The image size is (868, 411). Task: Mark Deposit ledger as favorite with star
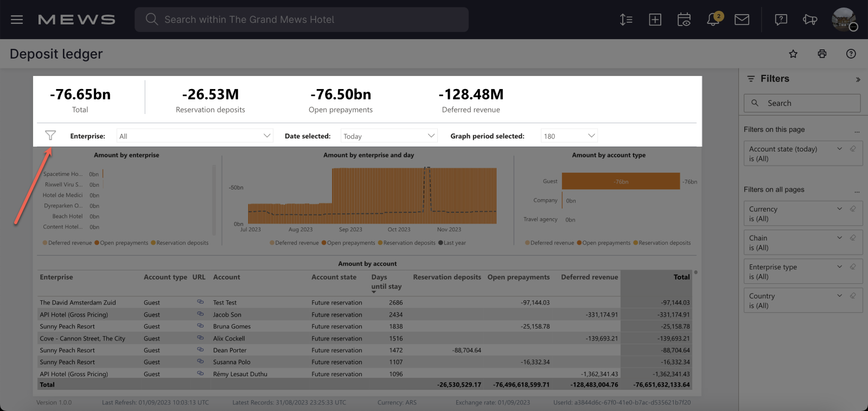(x=793, y=54)
